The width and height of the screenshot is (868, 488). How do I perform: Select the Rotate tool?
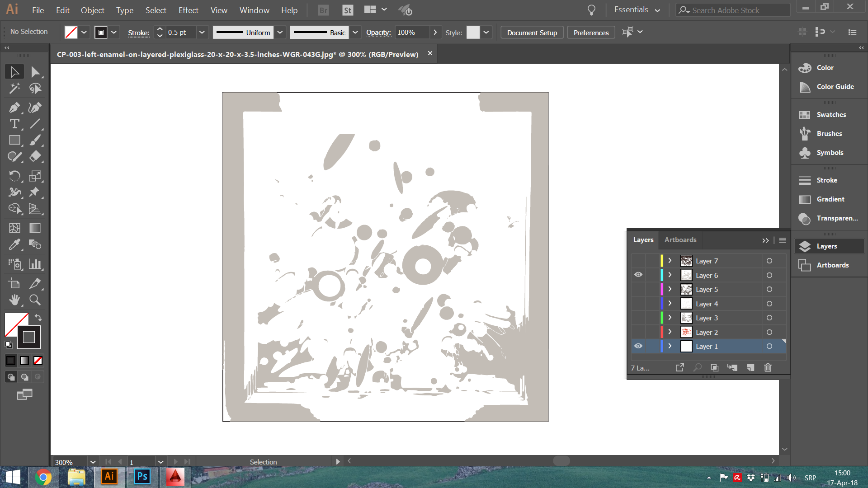click(14, 176)
